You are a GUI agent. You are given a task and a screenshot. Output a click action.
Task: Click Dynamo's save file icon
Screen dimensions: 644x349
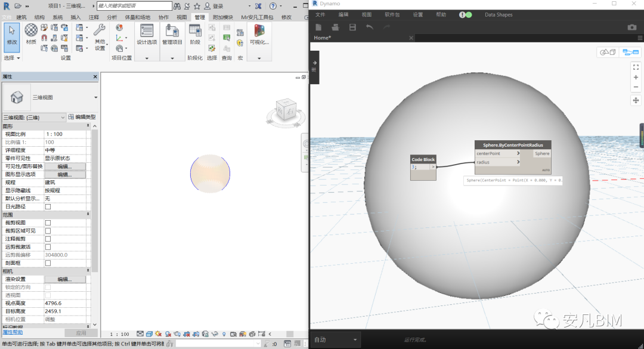[352, 27]
